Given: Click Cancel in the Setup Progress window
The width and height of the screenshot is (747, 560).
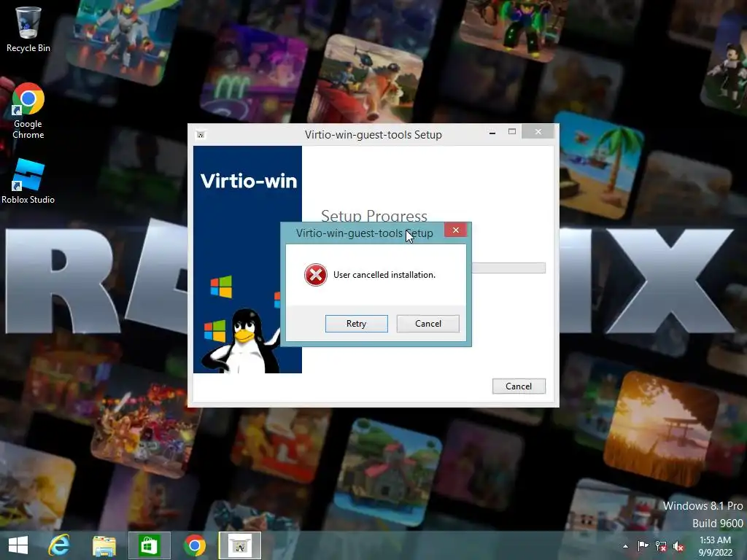Looking at the screenshot, I should tap(519, 386).
